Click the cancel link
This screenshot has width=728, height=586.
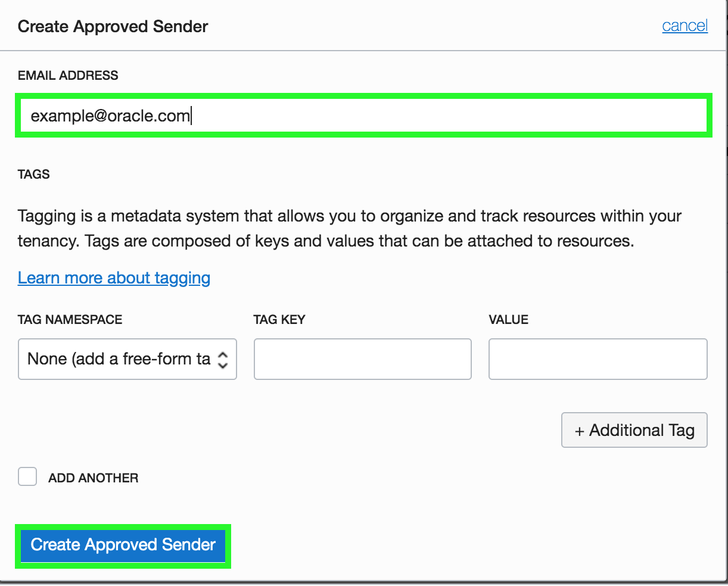tap(685, 26)
